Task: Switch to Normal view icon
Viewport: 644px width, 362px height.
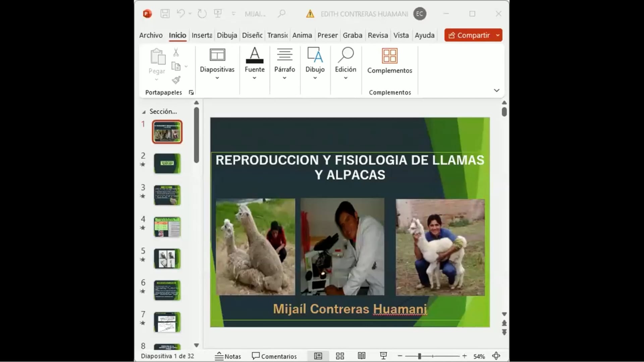Action: 318,356
